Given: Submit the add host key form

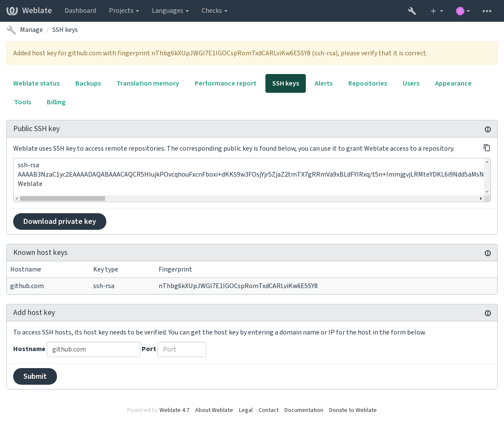Looking at the screenshot, I should [35, 376].
